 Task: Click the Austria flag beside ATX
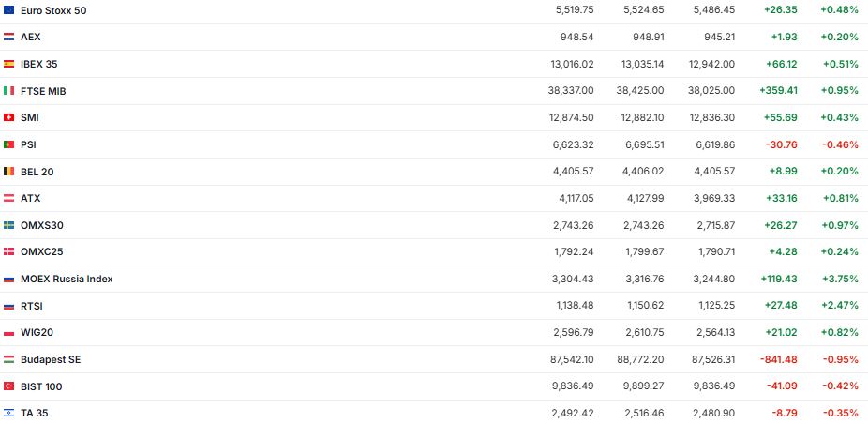pyautogui.click(x=8, y=198)
